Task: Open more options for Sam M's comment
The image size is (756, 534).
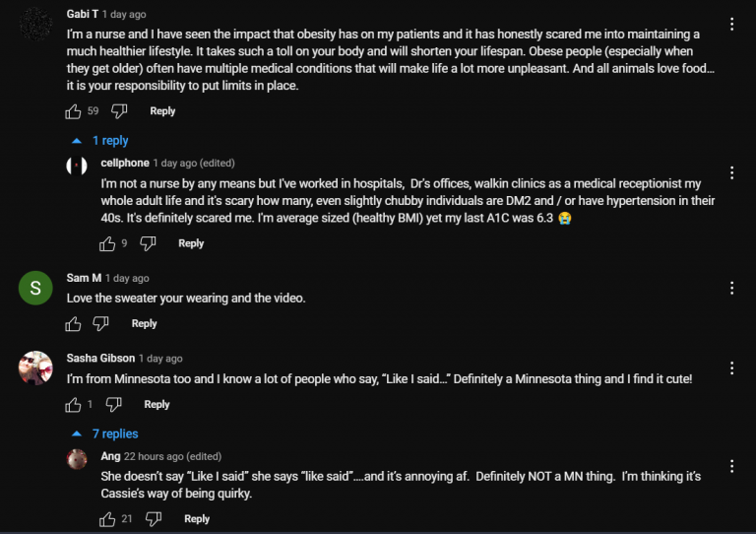Action: tap(732, 288)
